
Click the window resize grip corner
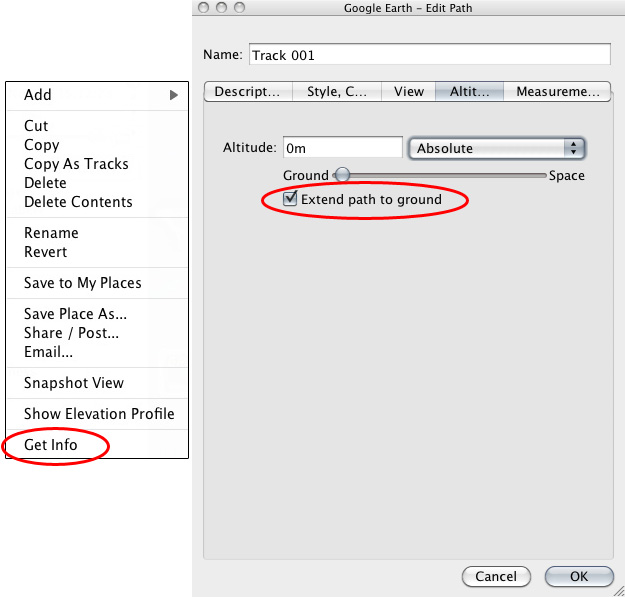(619, 591)
